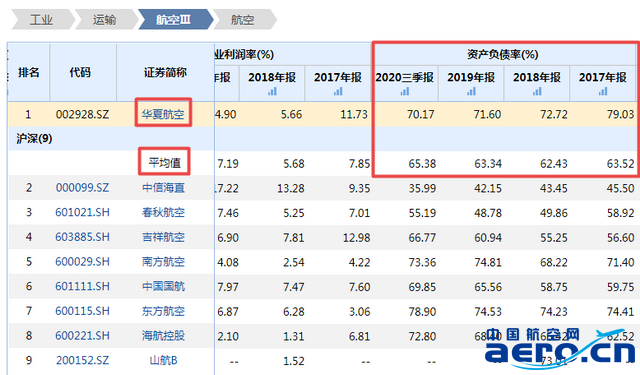Select 东方航空 2019 debt ratio 74.53

(488, 311)
